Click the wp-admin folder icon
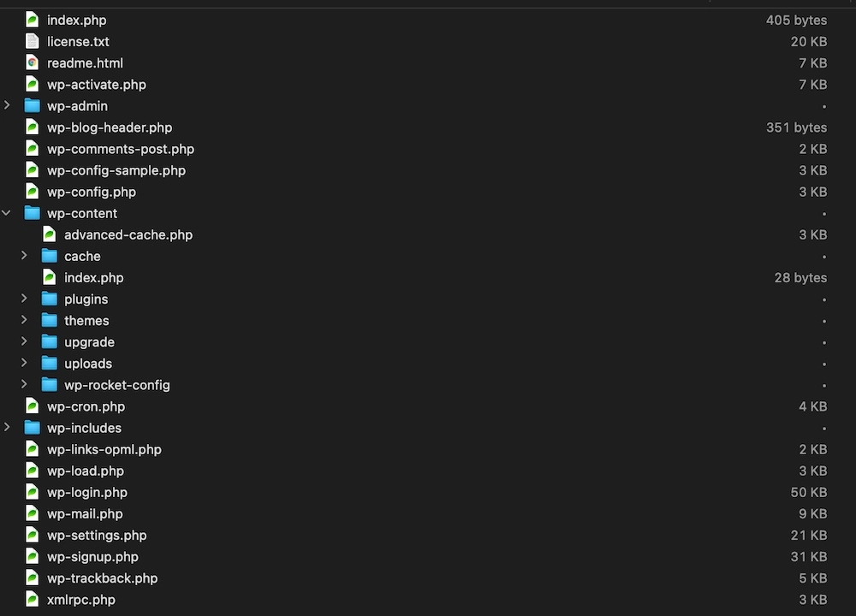Viewport: 856px width, 616px height. 33,106
